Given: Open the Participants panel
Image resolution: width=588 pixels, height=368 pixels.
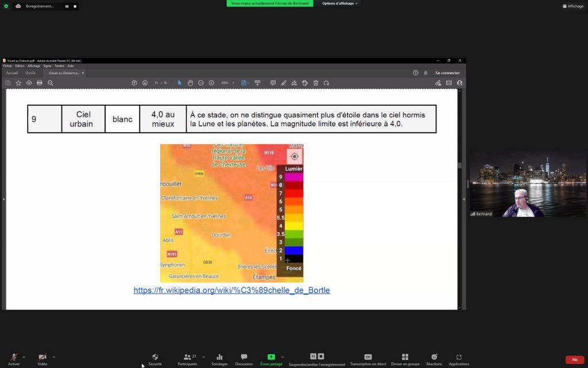Looking at the screenshot, I should point(188,359).
